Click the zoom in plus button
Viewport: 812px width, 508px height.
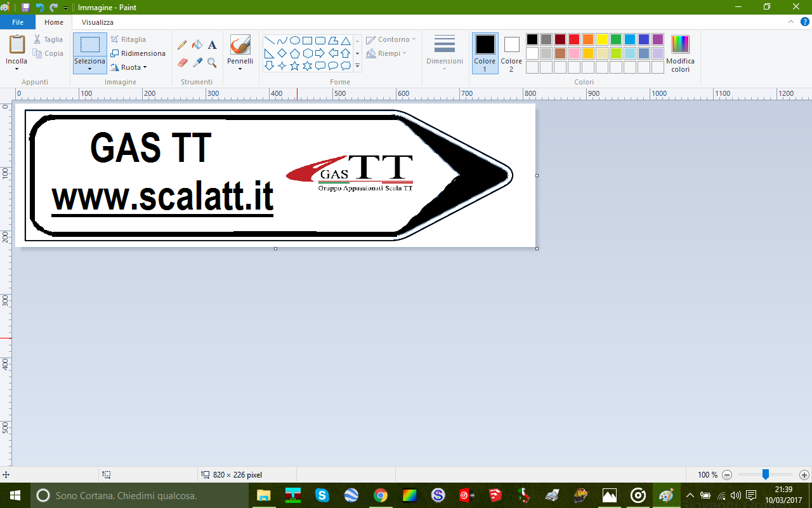[x=804, y=475]
